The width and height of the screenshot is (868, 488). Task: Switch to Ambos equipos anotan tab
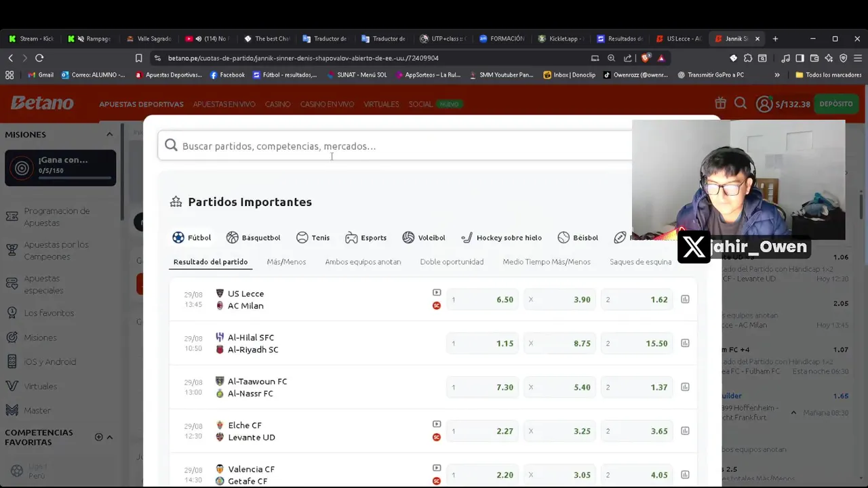pyautogui.click(x=363, y=262)
